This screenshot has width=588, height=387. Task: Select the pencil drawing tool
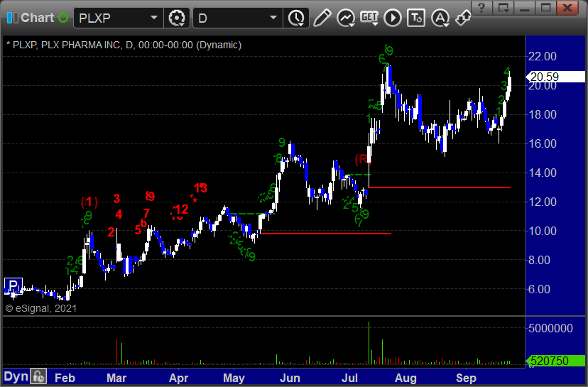[322, 18]
